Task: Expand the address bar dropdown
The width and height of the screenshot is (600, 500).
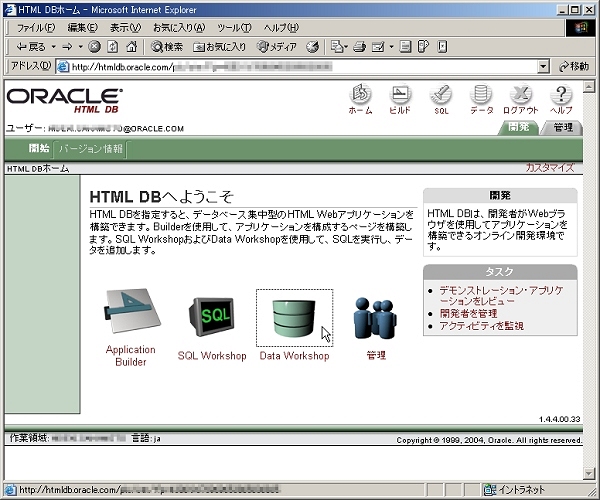Action: 543,67
